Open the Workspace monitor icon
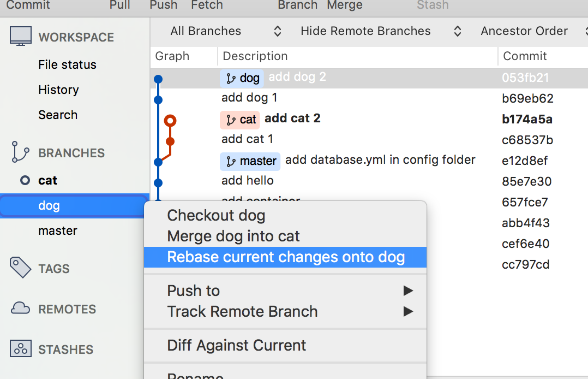588x379 pixels. 20,35
